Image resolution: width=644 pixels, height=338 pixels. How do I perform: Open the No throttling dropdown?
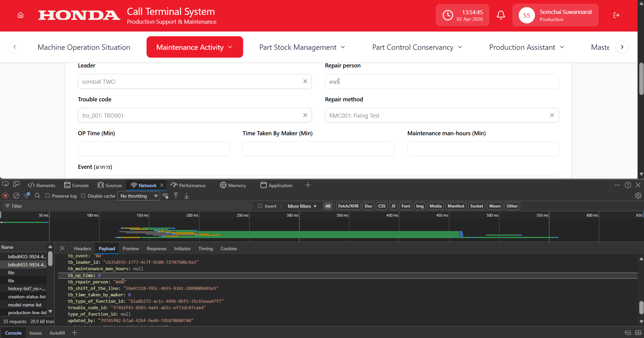click(138, 196)
